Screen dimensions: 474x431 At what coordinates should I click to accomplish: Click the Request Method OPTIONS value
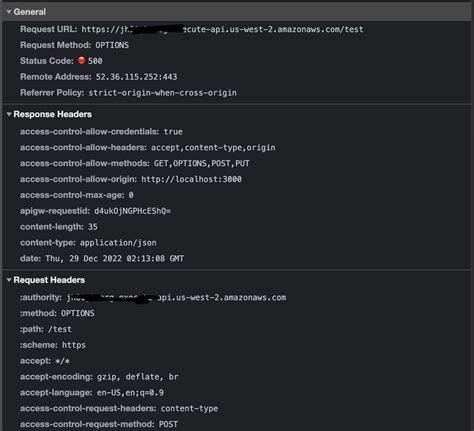112,45
